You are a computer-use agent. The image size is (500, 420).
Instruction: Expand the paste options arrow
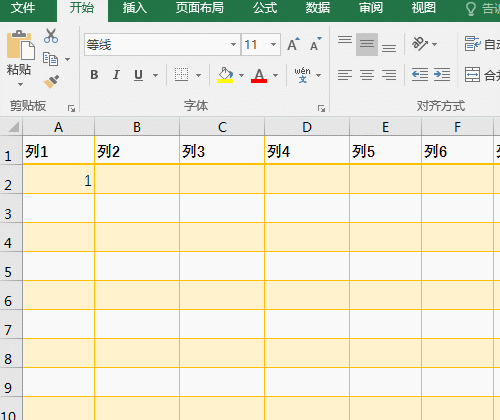point(20,85)
